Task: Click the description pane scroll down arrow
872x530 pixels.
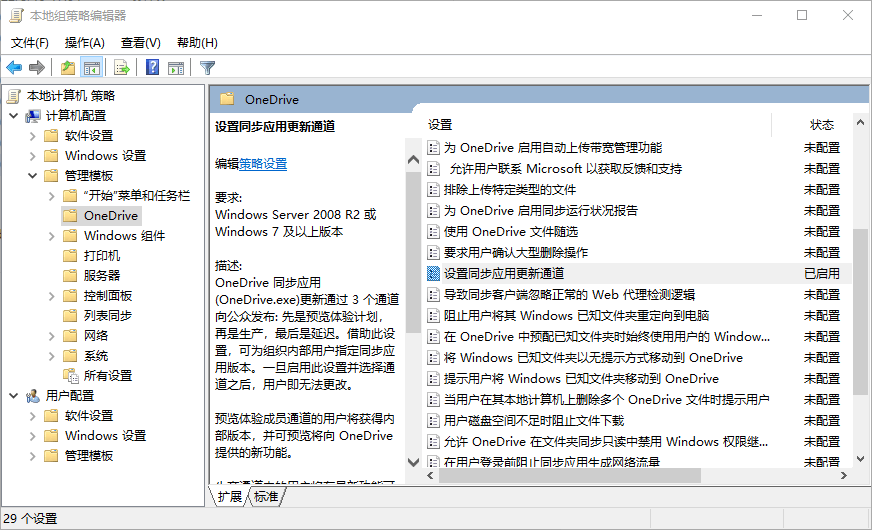Action: [x=413, y=462]
